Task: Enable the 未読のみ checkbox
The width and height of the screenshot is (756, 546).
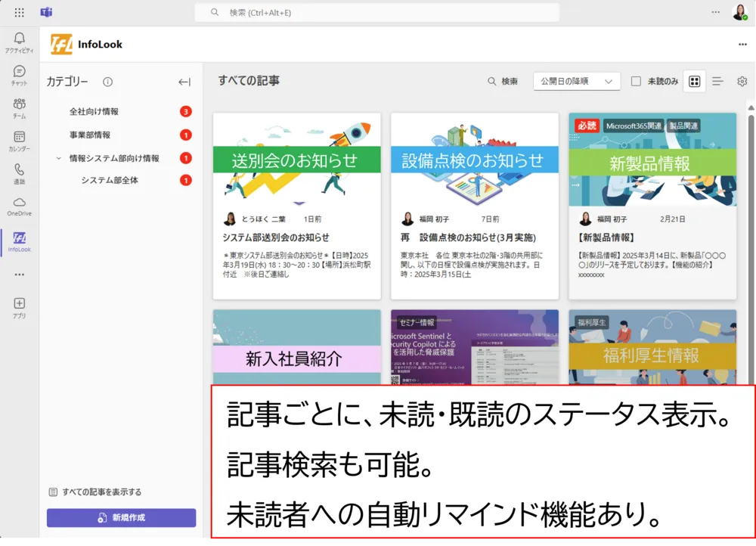Action: coord(636,82)
